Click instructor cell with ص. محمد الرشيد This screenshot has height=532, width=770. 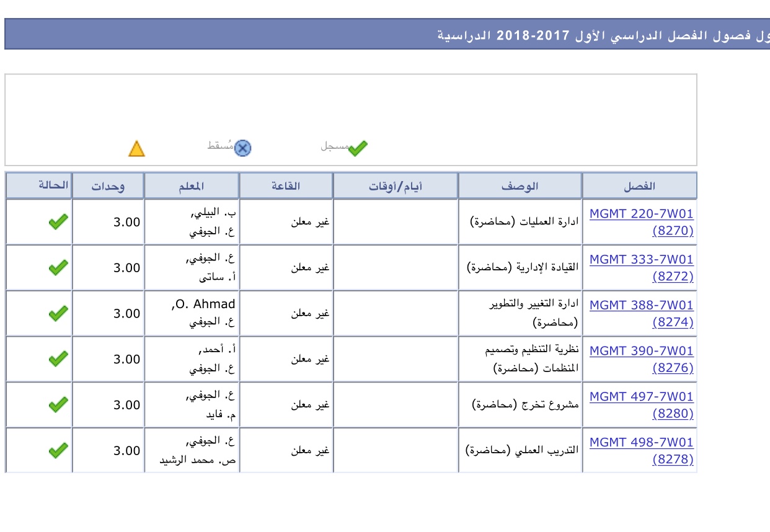pos(192,451)
